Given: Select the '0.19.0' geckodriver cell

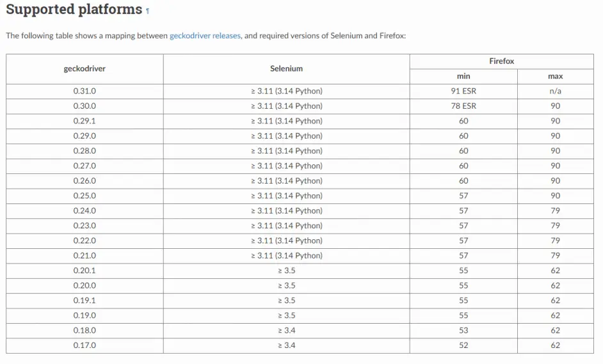Looking at the screenshot, I should coord(84,316).
